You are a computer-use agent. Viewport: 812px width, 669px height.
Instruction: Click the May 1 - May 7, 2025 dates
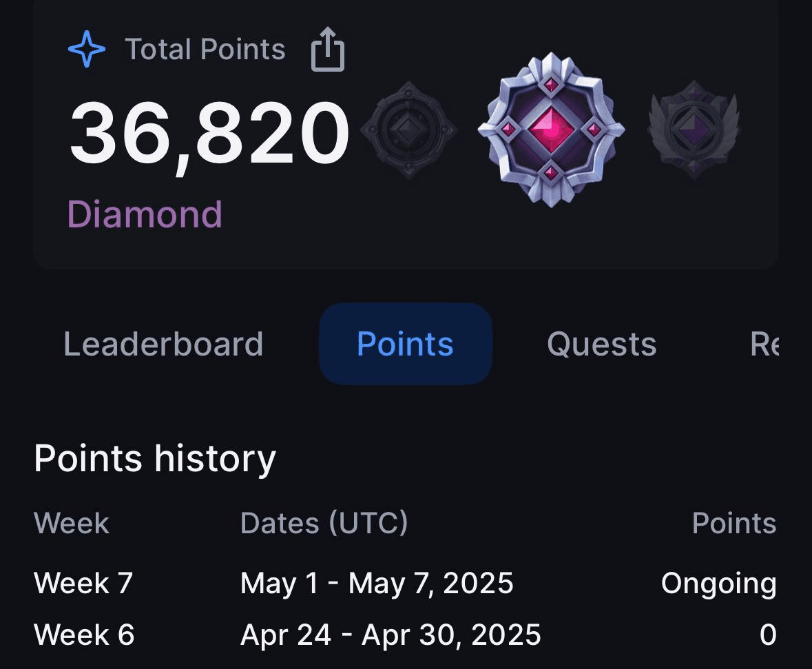pos(377,583)
